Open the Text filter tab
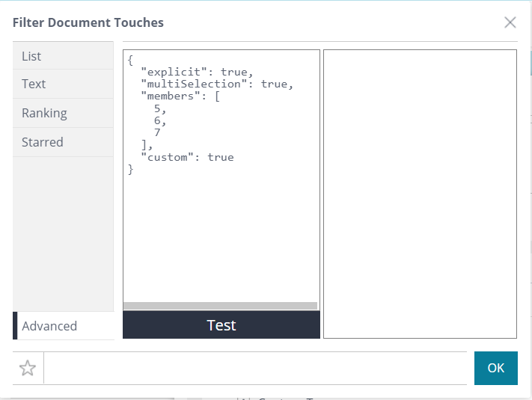 (63, 84)
